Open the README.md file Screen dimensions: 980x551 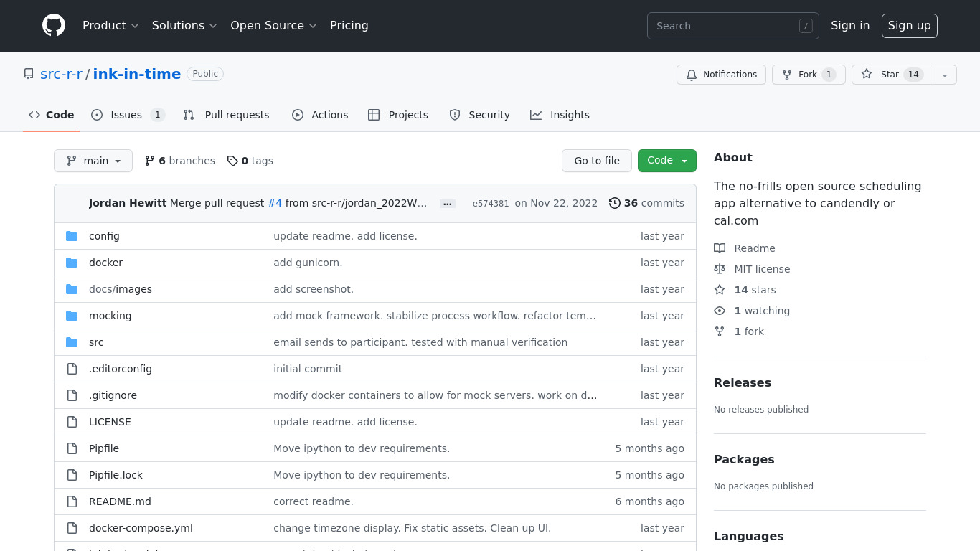tap(120, 501)
